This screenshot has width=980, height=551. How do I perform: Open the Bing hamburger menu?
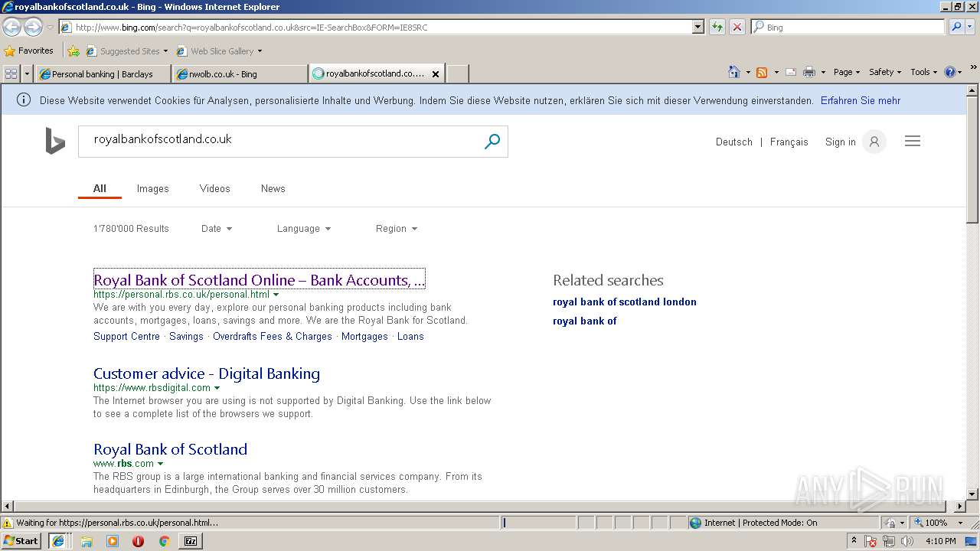click(913, 141)
